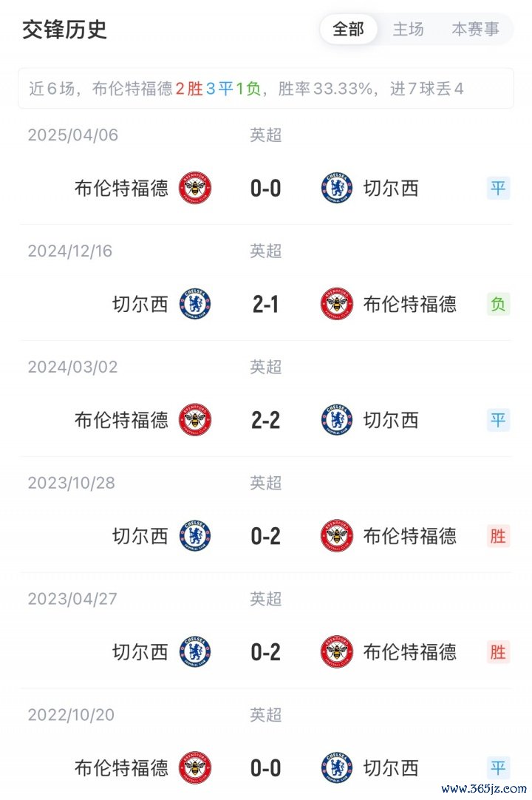Open the 2-1 score on 2024/12/16

tap(265, 304)
